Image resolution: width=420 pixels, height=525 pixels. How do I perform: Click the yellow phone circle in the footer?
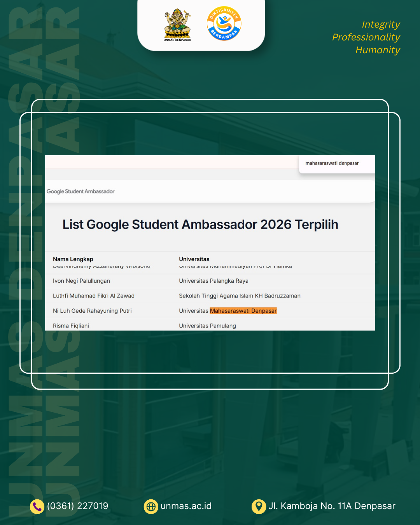pyautogui.click(x=36, y=506)
